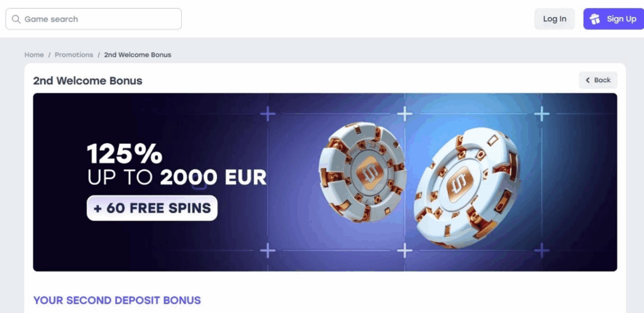Go to Home via breadcrumb

pos(34,55)
